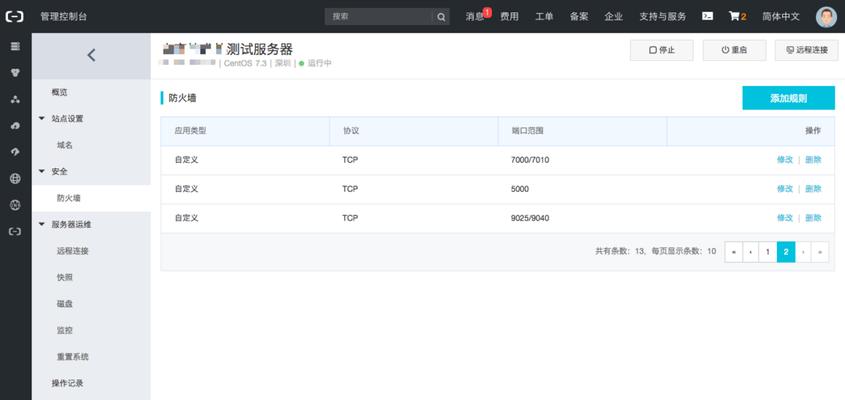Go to pagination page 1

click(x=768, y=252)
